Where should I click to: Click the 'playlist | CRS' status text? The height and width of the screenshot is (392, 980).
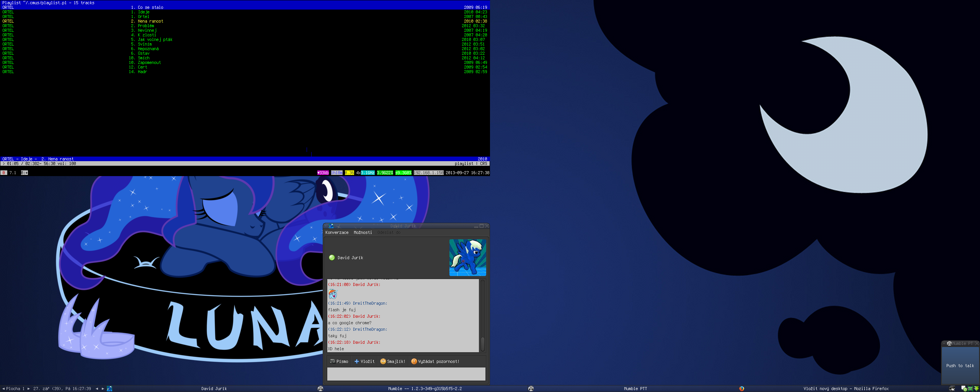[471, 163]
